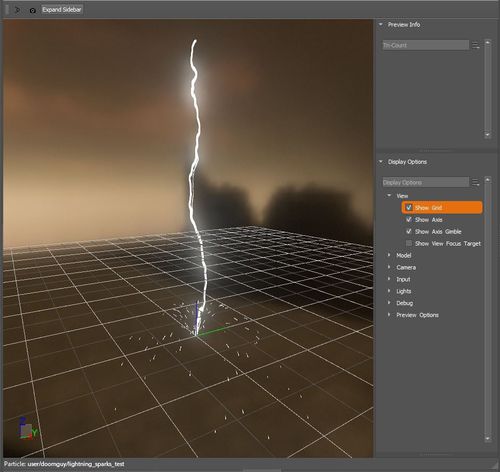
Task: Toggle the Show Axis checkbox
Action: (x=409, y=220)
